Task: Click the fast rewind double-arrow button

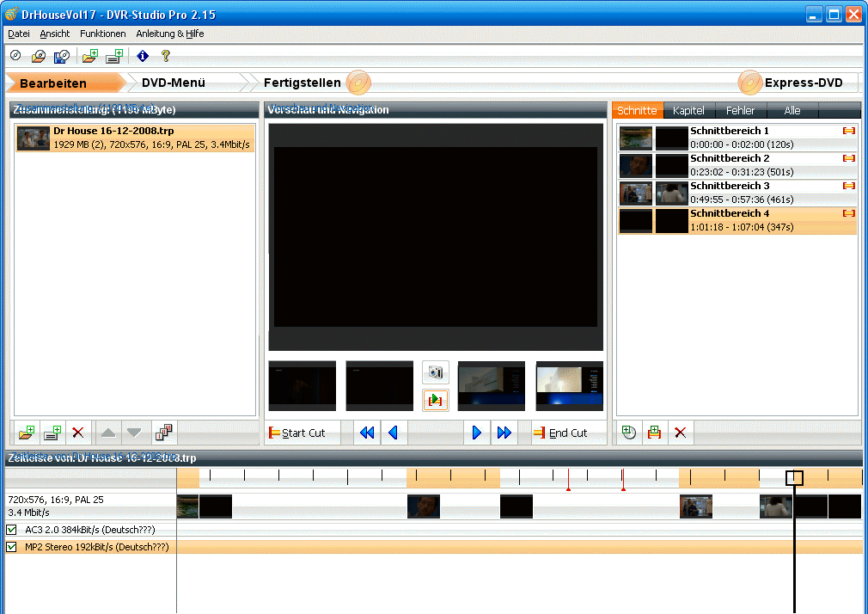Action: pos(367,433)
